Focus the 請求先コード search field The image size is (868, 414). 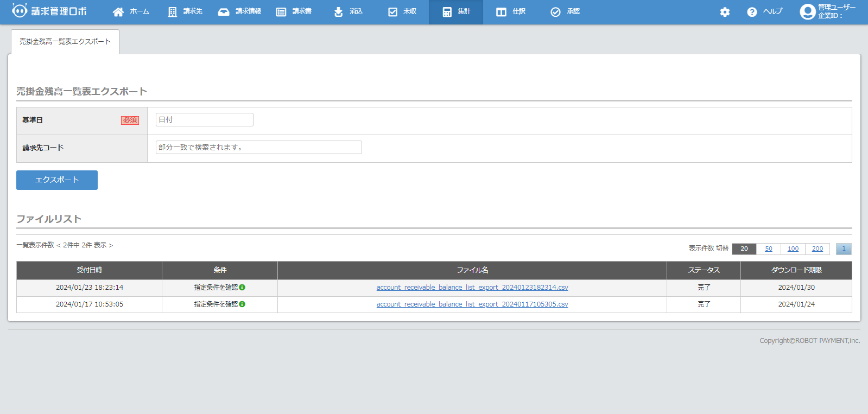(x=258, y=148)
